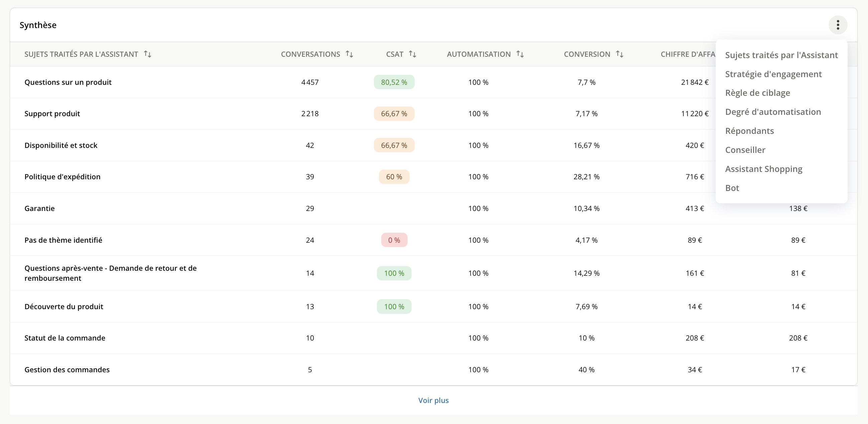Viewport: 868px width, 424px height.
Task: Select Sujets traités par l'Assistant menu option
Action: click(x=781, y=55)
